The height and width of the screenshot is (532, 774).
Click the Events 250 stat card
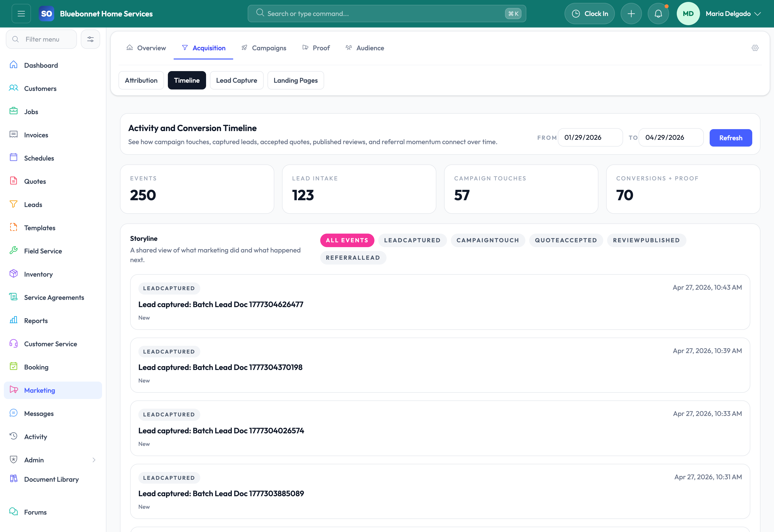pos(197,189)
